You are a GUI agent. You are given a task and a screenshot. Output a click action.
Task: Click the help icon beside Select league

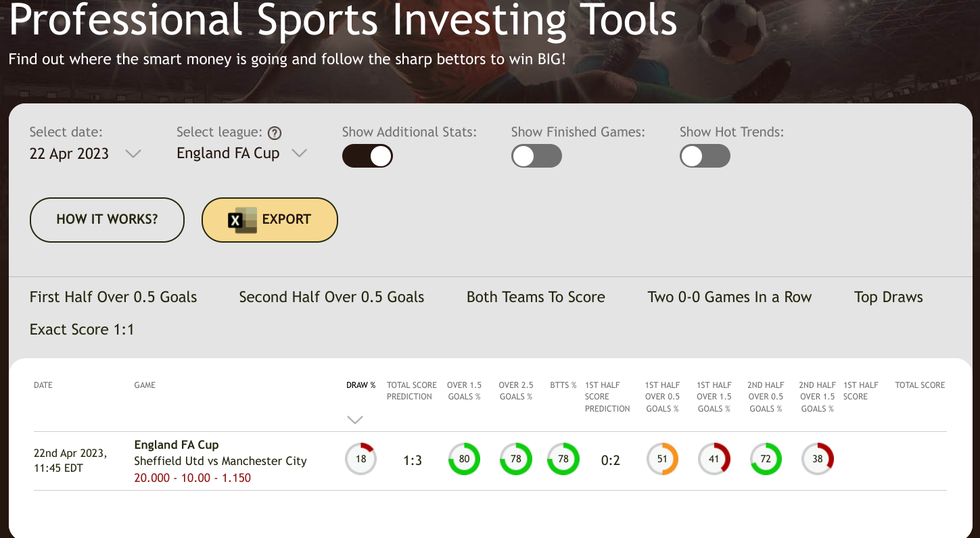tap(275, 133)
